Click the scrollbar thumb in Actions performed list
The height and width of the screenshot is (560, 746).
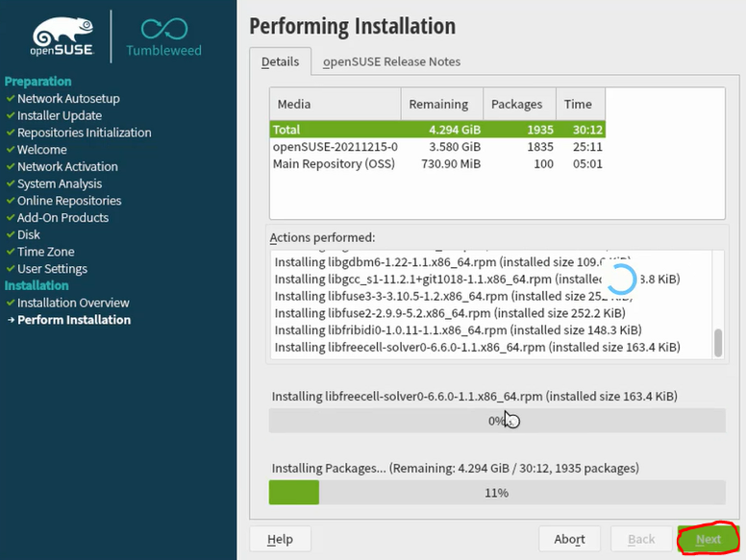pos(718,342)
